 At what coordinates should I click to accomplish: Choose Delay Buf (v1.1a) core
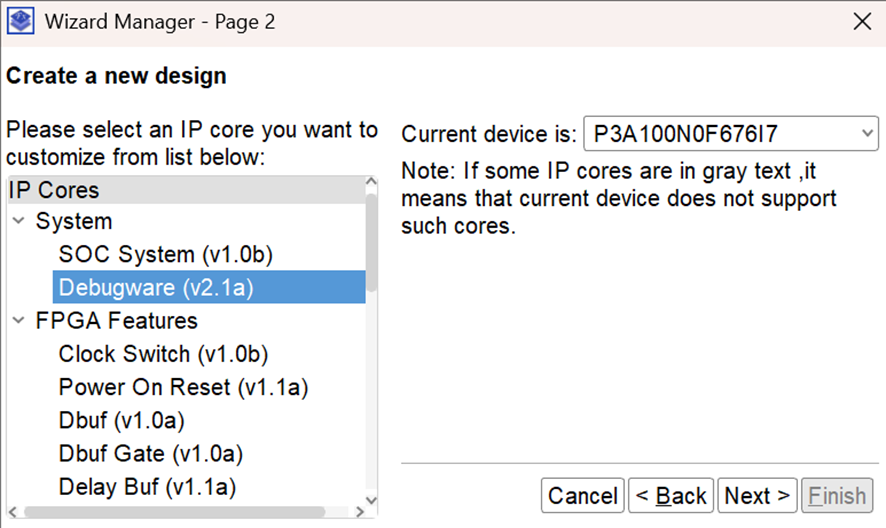(147, 487)
